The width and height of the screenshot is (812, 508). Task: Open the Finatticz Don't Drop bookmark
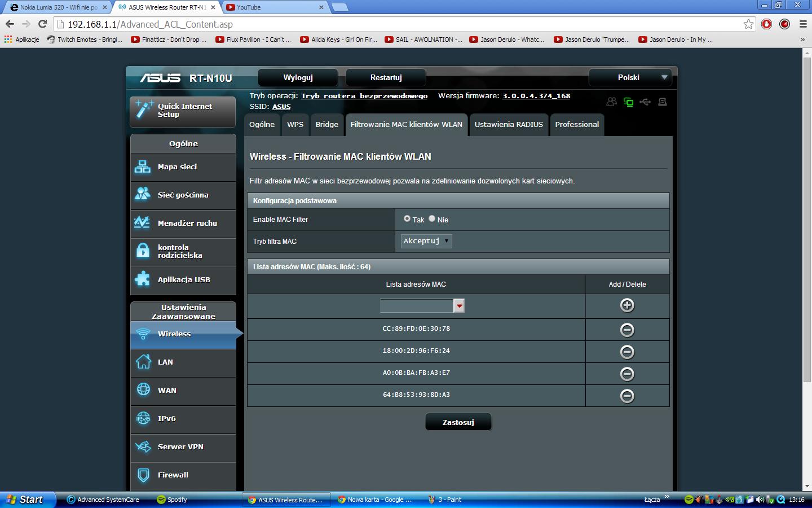point(169,40)
